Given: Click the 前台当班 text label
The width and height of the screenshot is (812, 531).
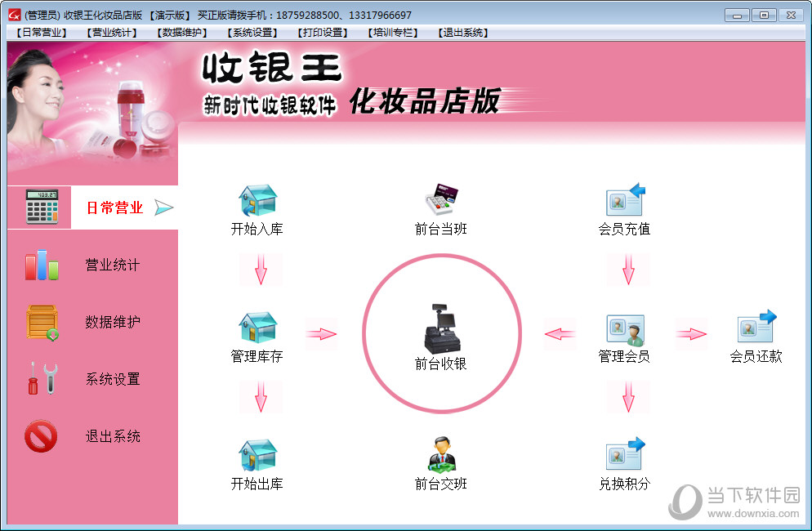Looking at the screenshot, I should tap(440, 229).
